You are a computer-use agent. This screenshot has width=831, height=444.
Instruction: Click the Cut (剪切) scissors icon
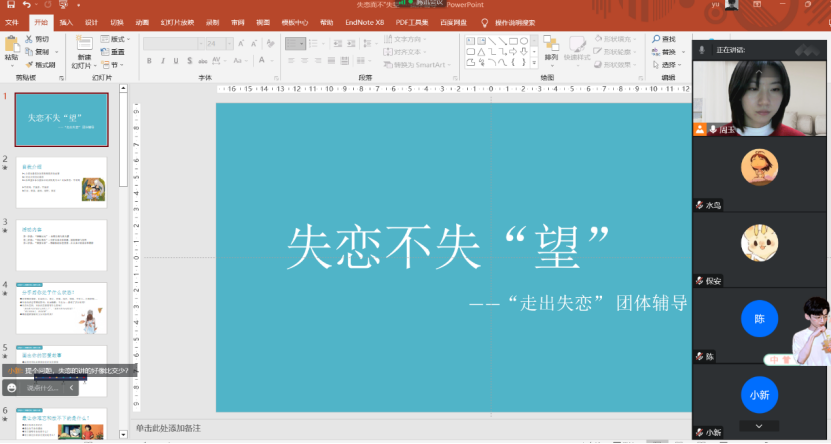click(x=28, y=39)
